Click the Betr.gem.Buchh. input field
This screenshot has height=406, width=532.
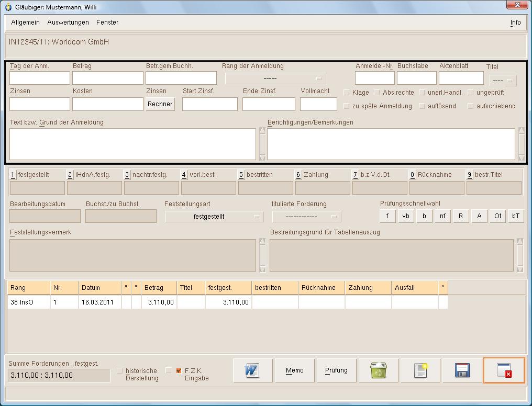[x=181, y=78]
